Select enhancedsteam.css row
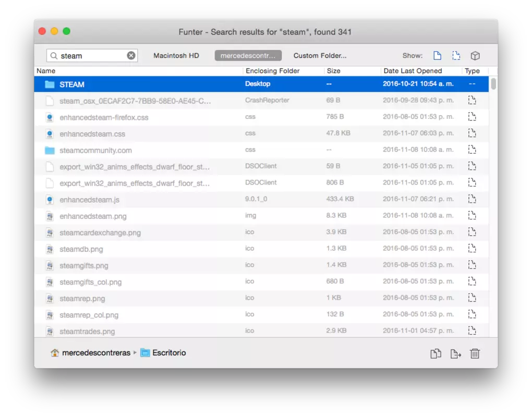The height and width of the screenshot is (417, 532). coord(261,133)
